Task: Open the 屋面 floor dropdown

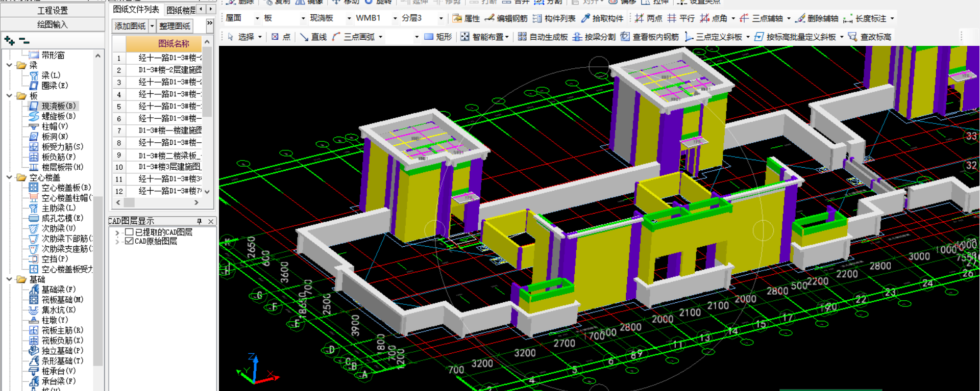Action: tap(257, 18)
